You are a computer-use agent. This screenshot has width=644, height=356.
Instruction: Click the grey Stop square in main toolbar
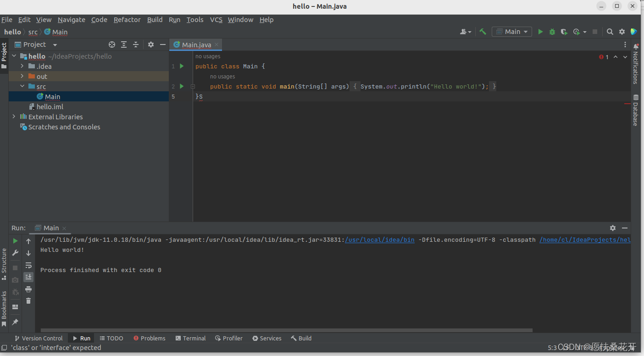595,32
